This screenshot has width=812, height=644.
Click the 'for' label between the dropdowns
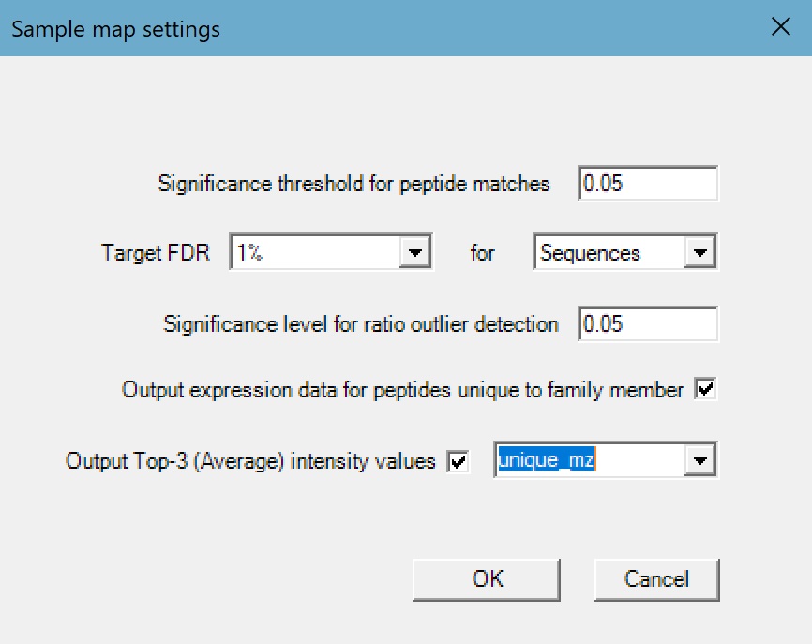pyautogui.click(x=483, y=253)
